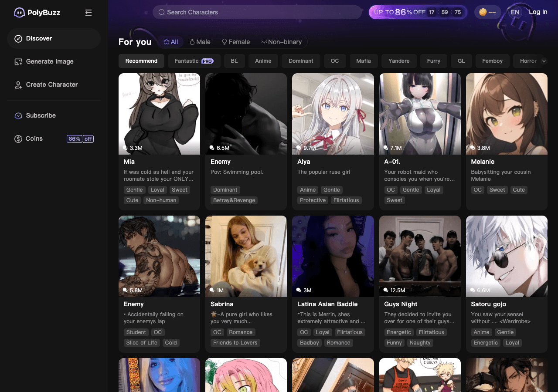
Task: Open Discover via its compass icon
Action: [x=18, y=39]
